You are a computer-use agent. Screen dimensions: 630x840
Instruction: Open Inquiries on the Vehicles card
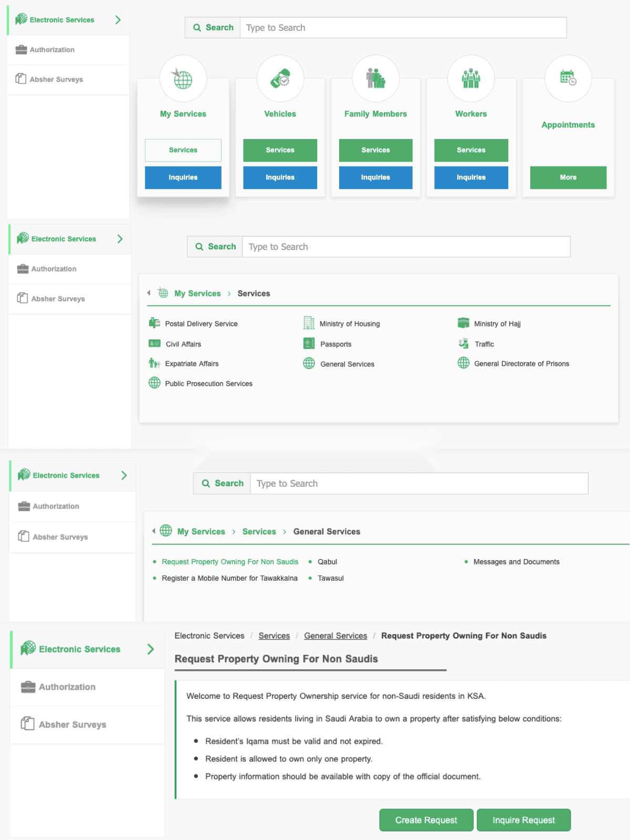pos(280,177)
